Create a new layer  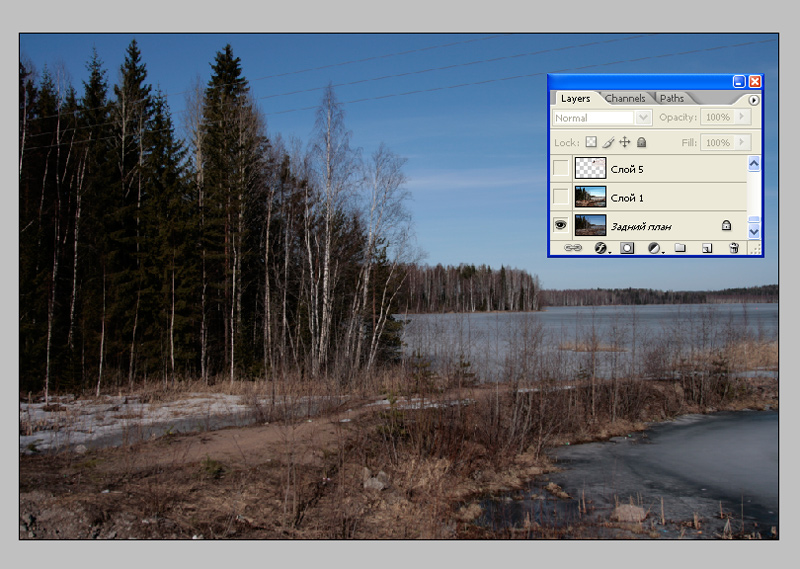707,249
